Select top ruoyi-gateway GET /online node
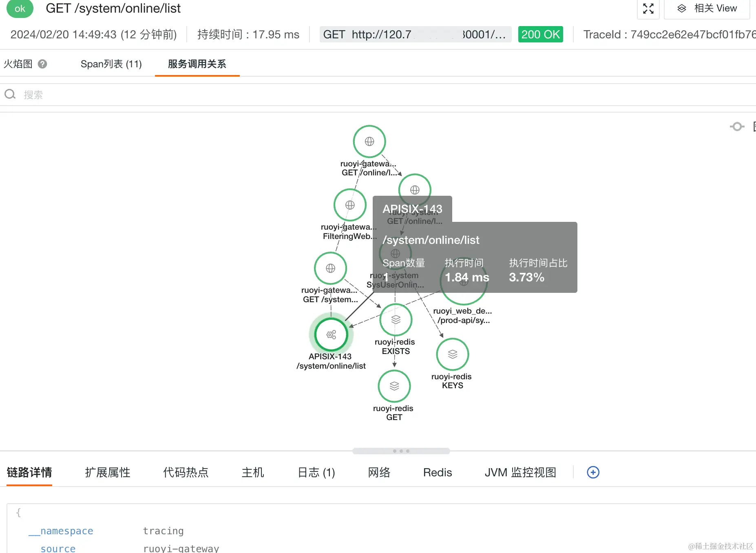 point(369,142)
